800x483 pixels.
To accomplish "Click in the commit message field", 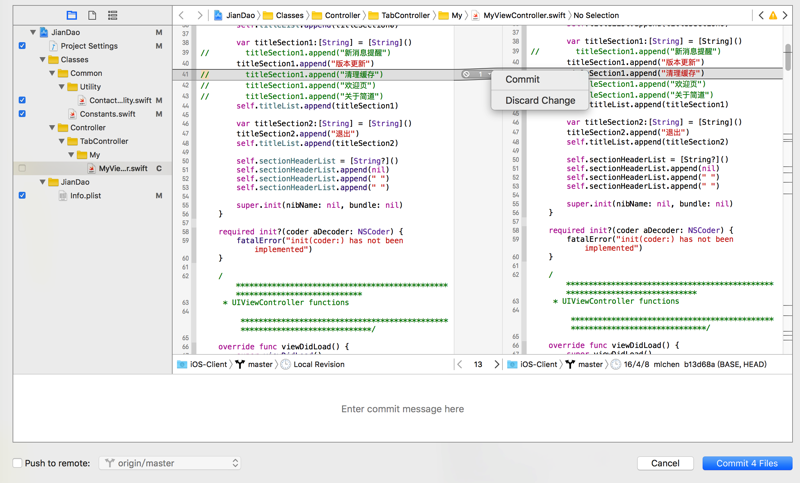I will 402,409.
